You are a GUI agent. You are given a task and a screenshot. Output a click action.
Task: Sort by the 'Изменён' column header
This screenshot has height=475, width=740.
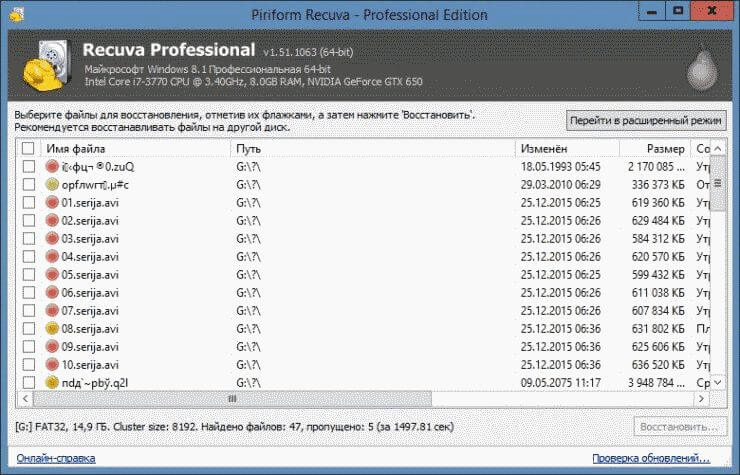567,148
